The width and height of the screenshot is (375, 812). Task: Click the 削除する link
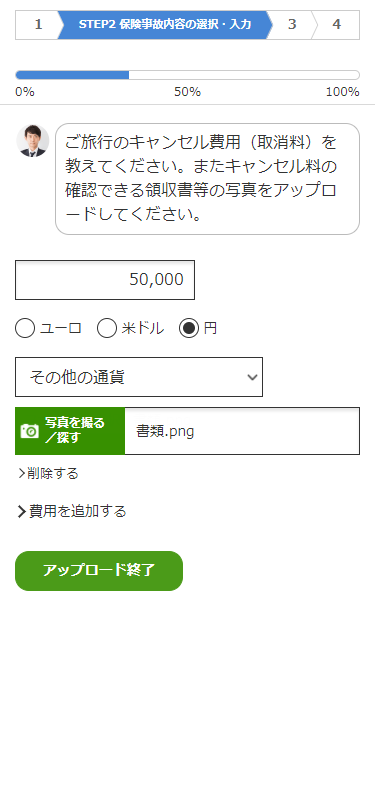[x=48, y=473]
